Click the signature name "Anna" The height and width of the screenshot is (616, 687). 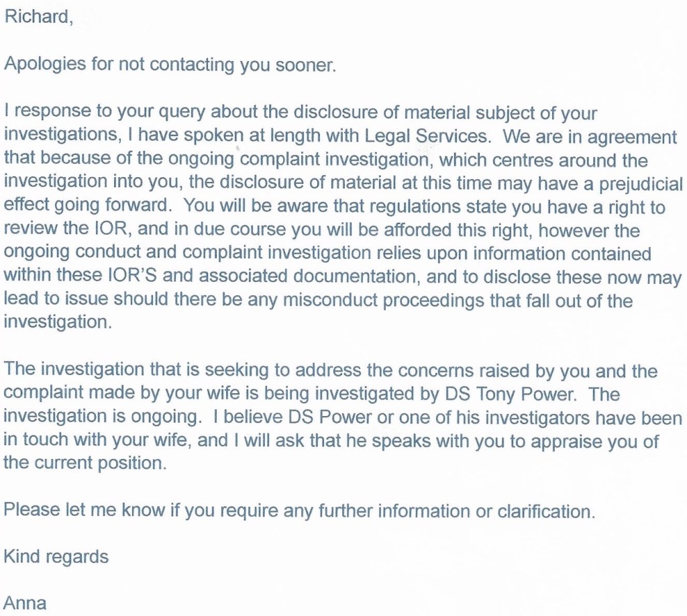(x=25, y=603)
